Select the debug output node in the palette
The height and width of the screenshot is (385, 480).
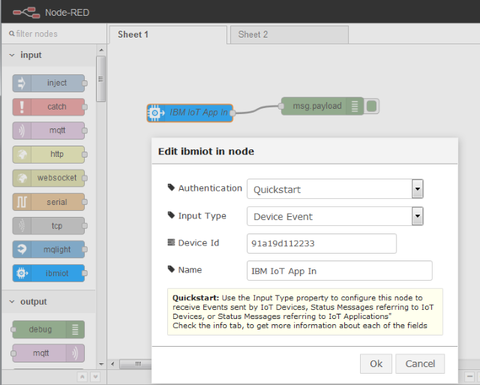(49, 329)
